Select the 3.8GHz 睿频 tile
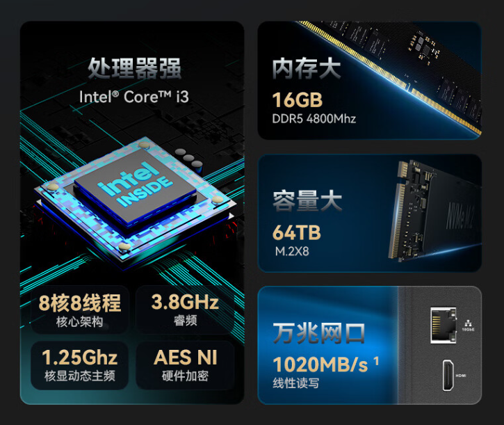The image size is (504, 425). coord(185,310)
